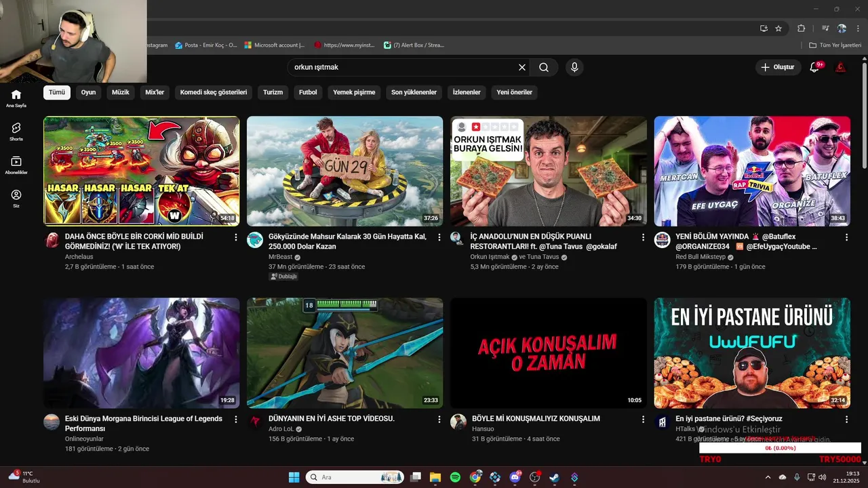Viewport: 868px width, 488px height.
Task: Select the Tümü filter chip
Action: (x=57, y=92)
